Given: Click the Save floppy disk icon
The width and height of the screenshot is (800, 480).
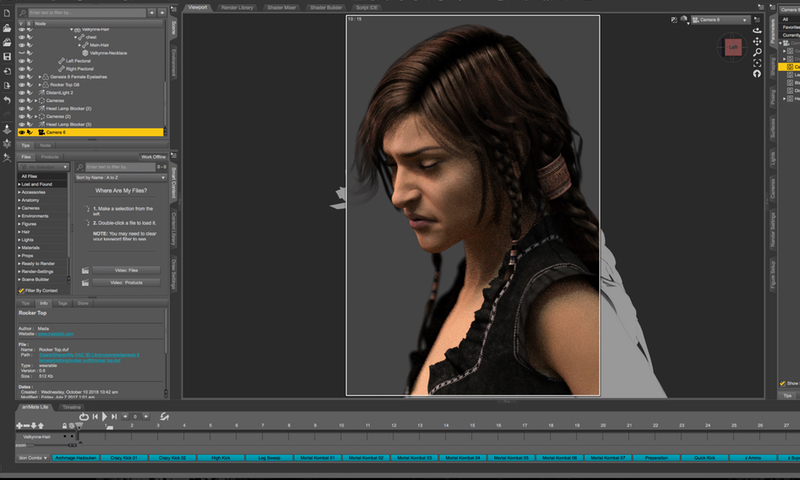Looking at the screenshot, I should 7,57.
